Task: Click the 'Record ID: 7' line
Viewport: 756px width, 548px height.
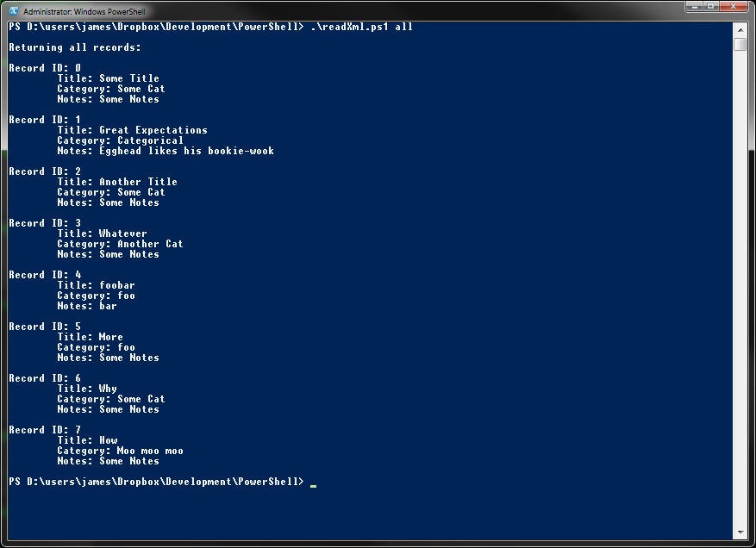Action: click(45, 430)
